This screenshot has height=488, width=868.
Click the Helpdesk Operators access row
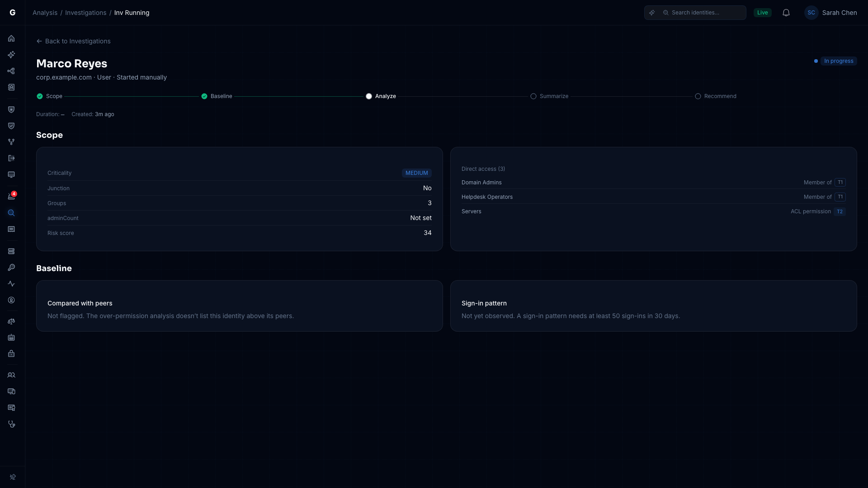[654, 197]
